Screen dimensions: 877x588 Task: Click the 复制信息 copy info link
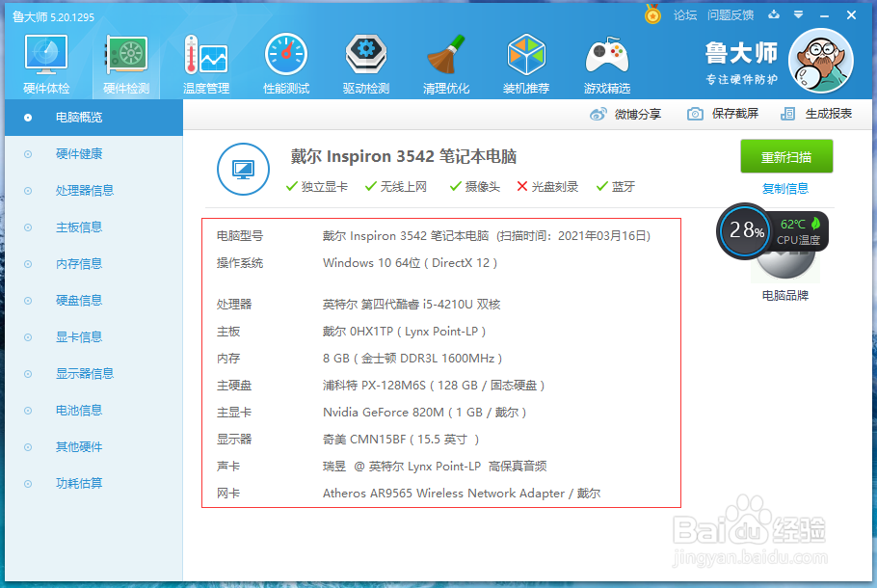tap(785, 189)
